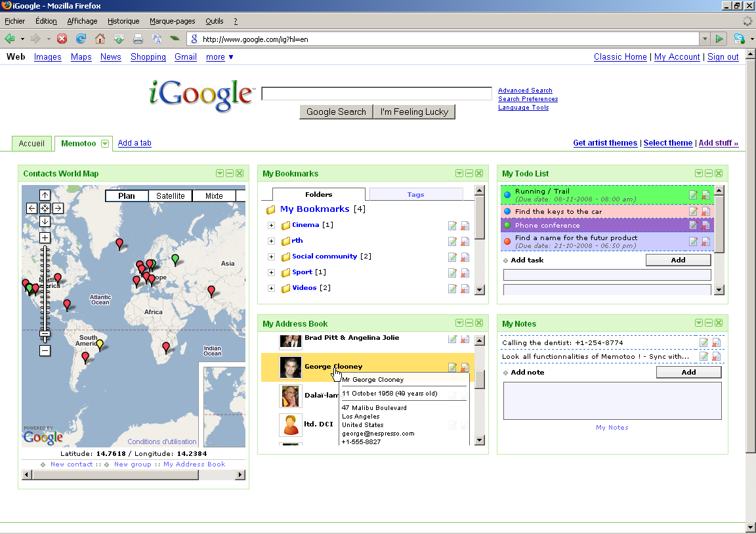Viewport: 756px width, 534px height.
Task: Toggle red status dot of Find a name task
Action: click(x=507, y=241)
